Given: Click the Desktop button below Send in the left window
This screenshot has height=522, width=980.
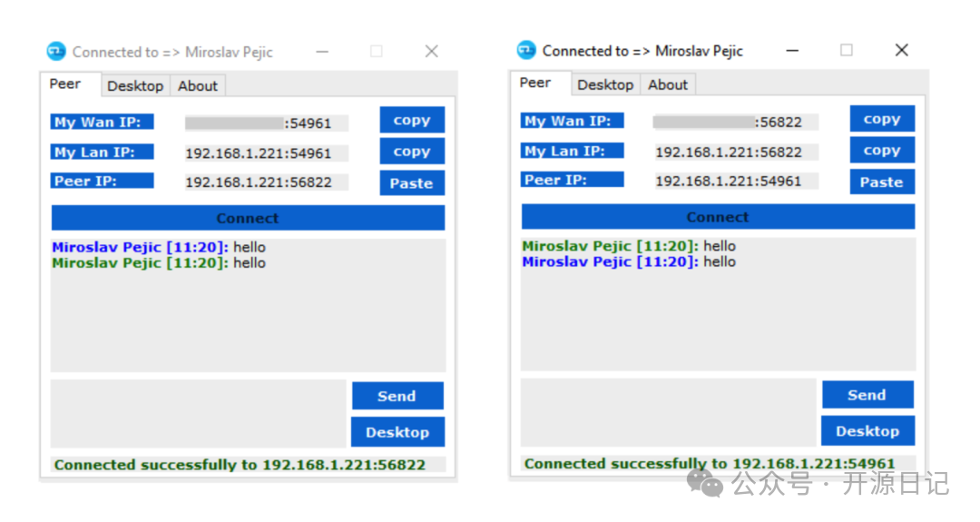Looking at the screenshot, I should click(x=397, y=432).
